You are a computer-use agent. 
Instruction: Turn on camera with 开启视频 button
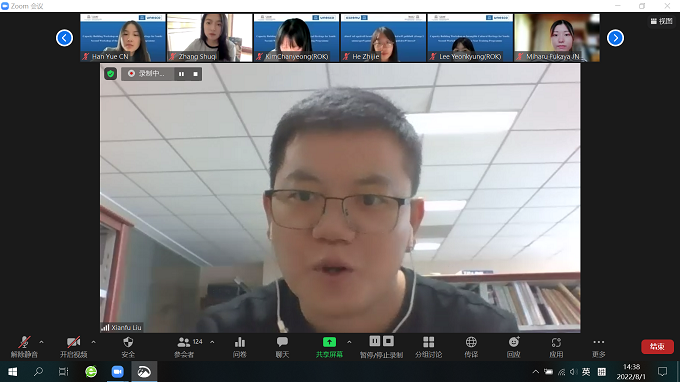pos(73,347)
